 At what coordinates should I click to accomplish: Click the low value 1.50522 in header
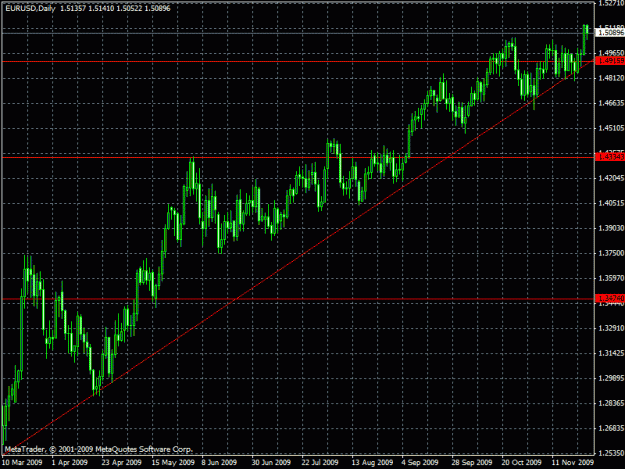pyautogui.click(x=129, y=8)
